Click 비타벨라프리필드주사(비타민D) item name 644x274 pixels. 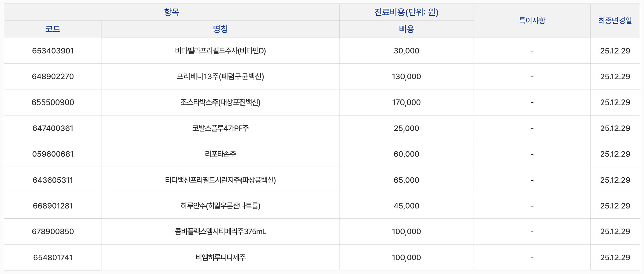[x=220, y=51]
